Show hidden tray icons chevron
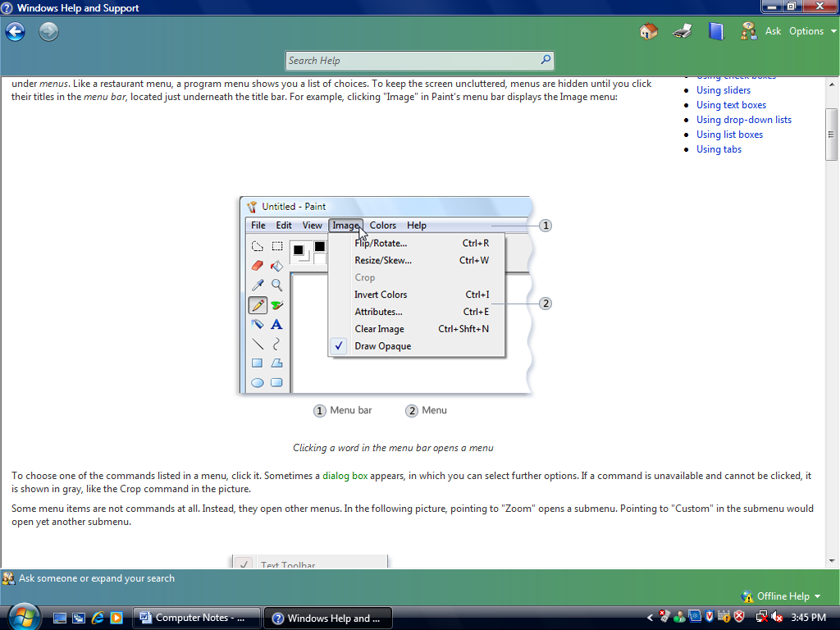Image resolution: width=840 pixels, height=630 pixels. [651, 618]
